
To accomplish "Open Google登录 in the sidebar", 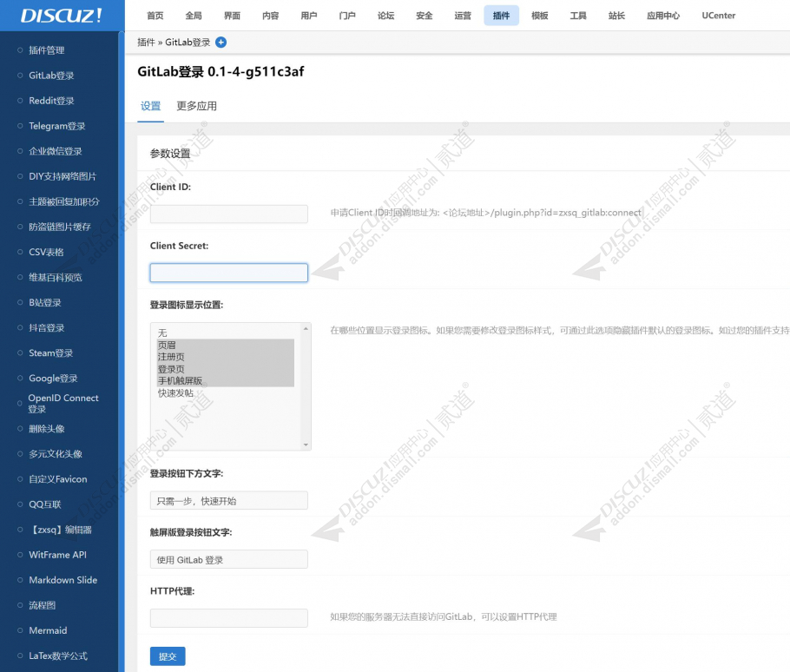I will point(54,378).
